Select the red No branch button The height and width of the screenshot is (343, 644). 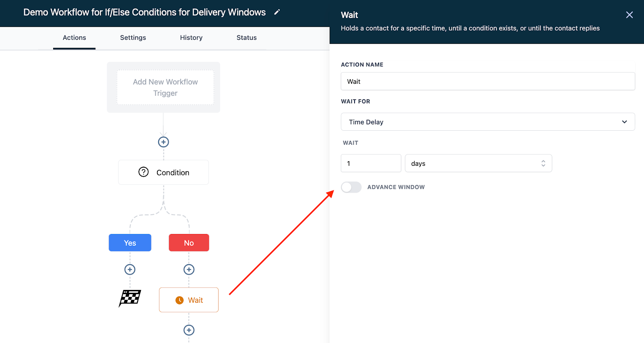[x=189, y=243]
